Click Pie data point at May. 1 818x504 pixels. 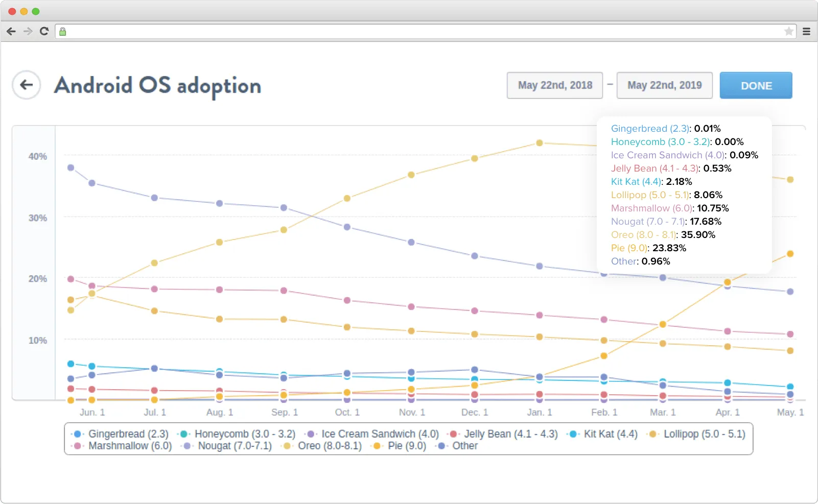point(790,254)
